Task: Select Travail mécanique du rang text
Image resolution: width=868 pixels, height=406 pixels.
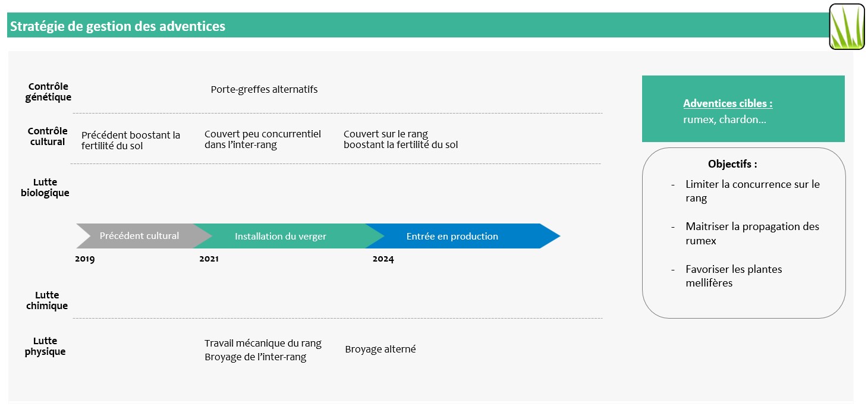Action: click(263, 344)
